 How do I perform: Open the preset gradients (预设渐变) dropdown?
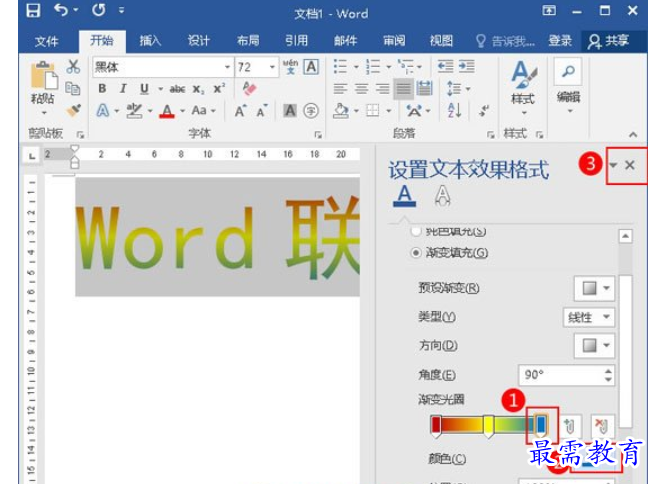[x=594, y=288]
